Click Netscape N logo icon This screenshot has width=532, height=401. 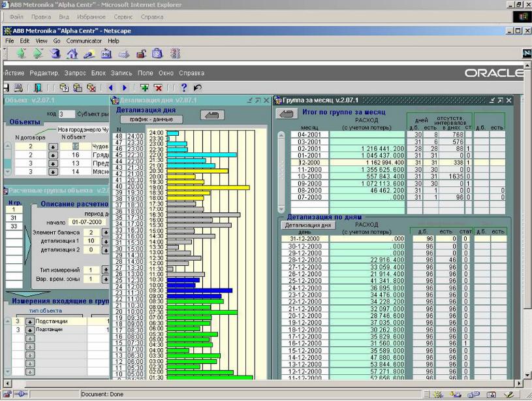(527, 54)
